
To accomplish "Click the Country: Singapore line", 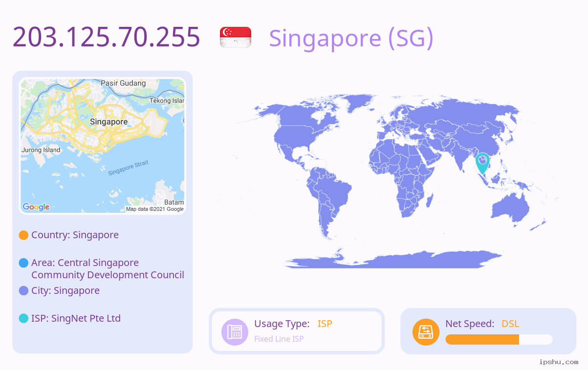I will [x=75, y=235].
